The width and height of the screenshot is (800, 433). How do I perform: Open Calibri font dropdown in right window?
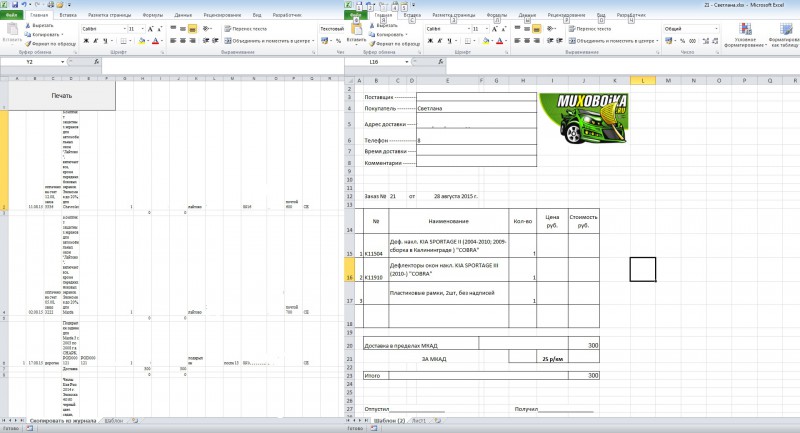coord(468,29)
